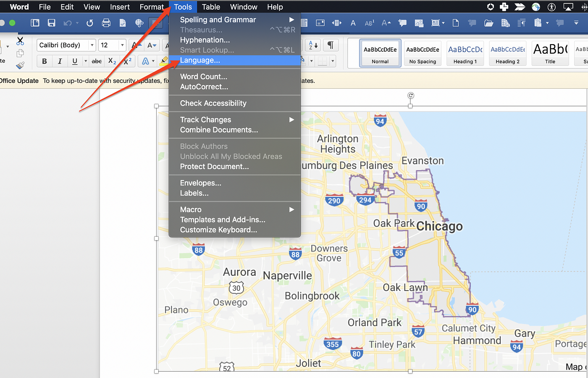The height and width of the screenshot is (378, 588).
Task: Click the AirPlay icon in macOS menu bar
Action: [x=568, y=7]
